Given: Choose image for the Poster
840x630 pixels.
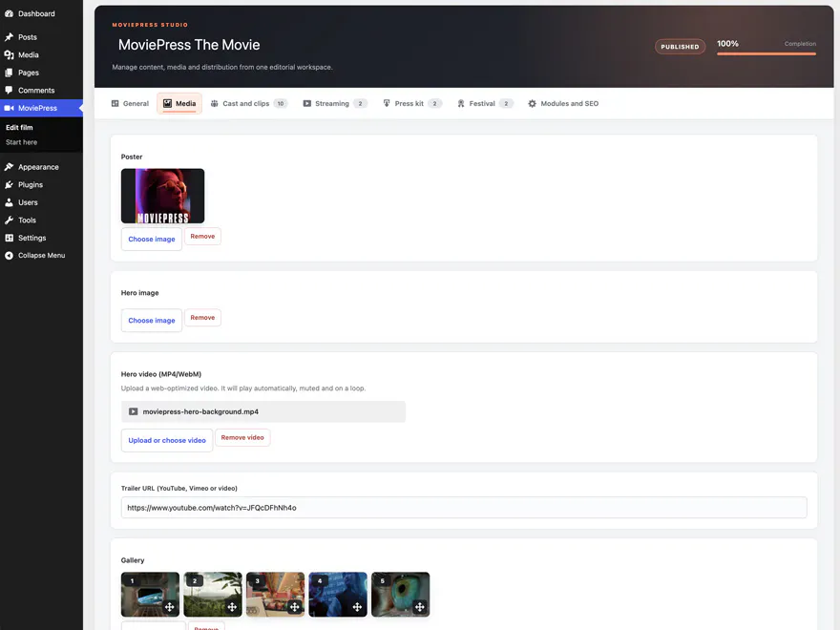Looking at the screenshot, I should click(152, 239).
